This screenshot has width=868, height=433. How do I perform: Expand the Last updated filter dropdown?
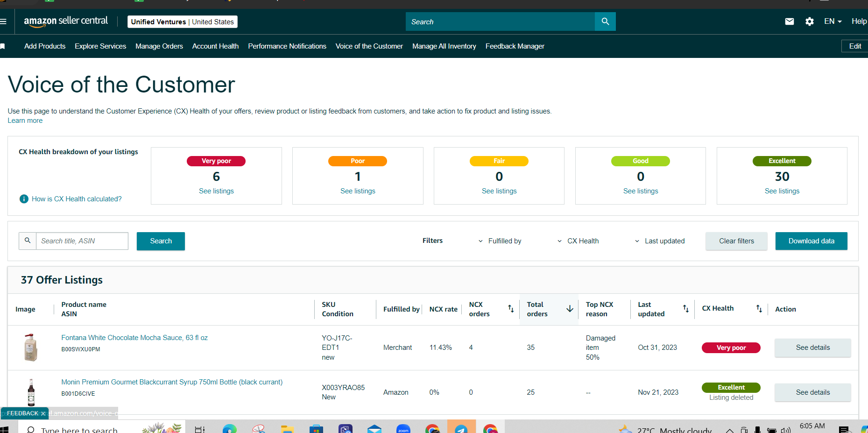[659, 241]
